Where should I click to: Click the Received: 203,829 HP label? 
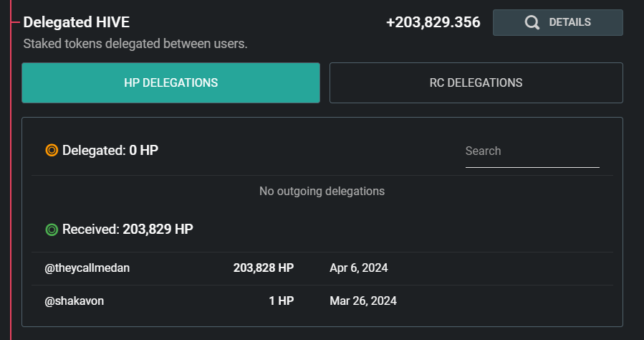[x=128, y=230]
